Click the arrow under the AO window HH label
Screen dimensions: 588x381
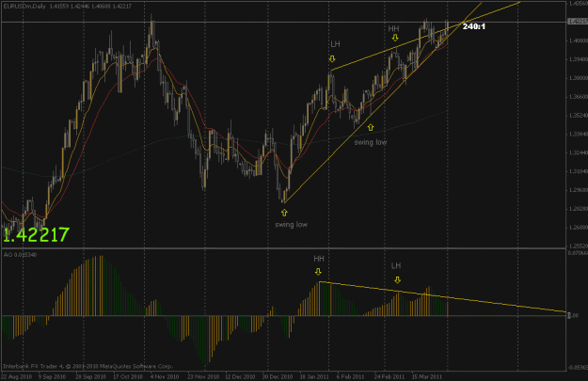(x=318, y=272)
